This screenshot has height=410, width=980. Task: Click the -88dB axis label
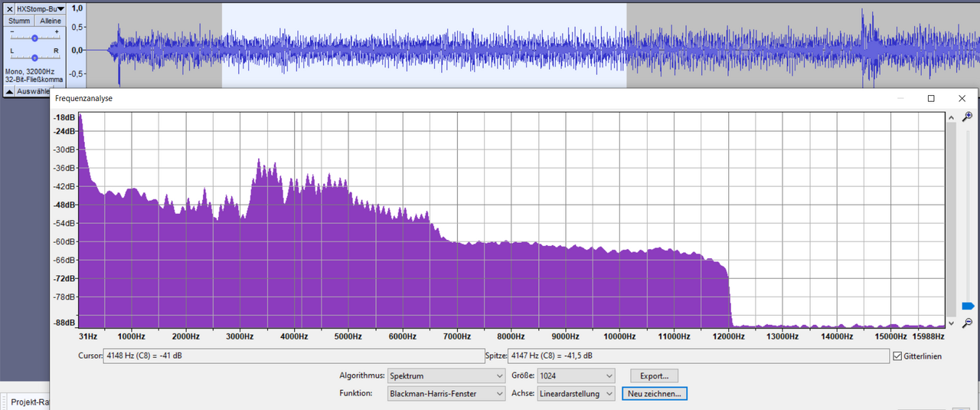[64, 323]
